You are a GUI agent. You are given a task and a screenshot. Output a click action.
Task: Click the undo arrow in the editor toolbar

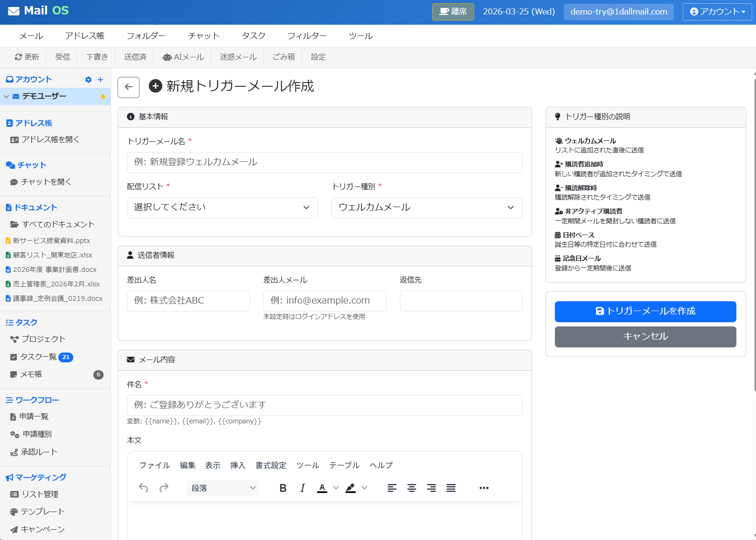(143, 488)
